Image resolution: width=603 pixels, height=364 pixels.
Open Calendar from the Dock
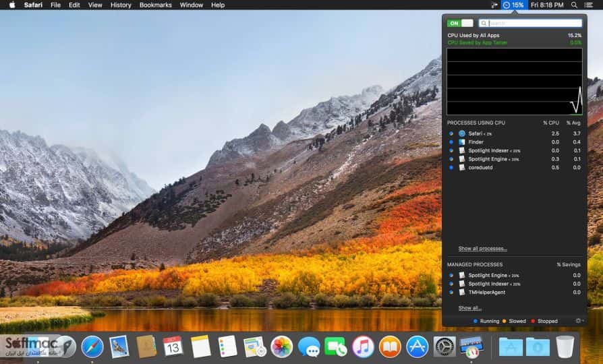point(173,346)
